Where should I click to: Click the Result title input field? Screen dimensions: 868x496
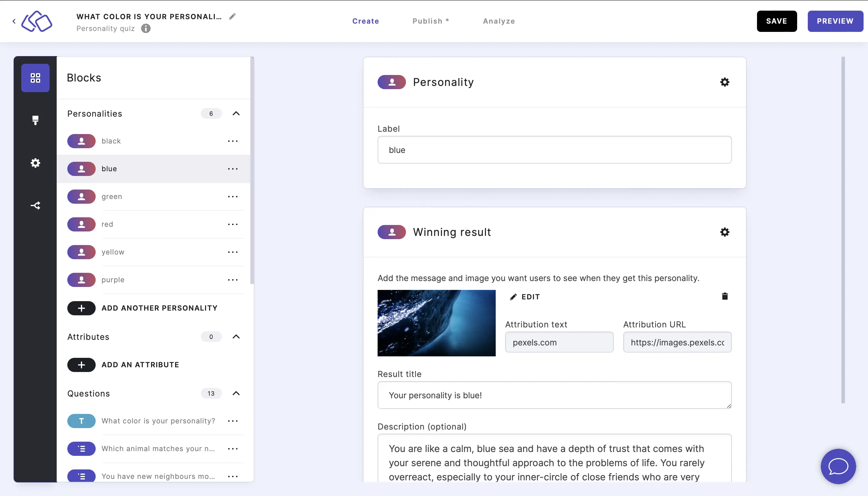pos(554,395)
